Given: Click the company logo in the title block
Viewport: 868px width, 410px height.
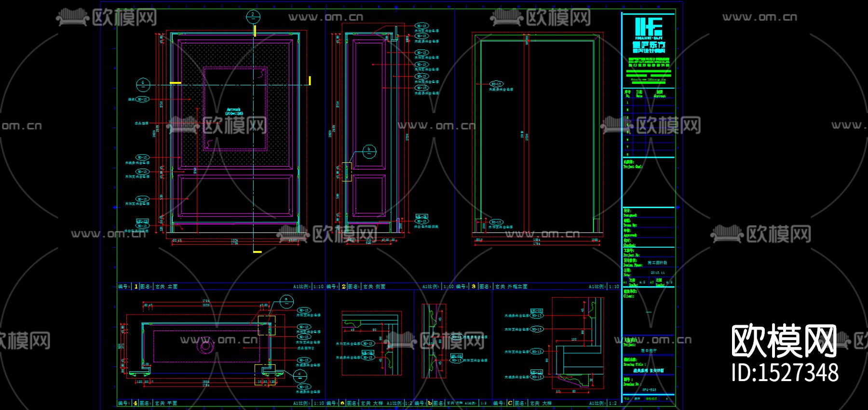Looking at the screenshot, I should (649, 35).
